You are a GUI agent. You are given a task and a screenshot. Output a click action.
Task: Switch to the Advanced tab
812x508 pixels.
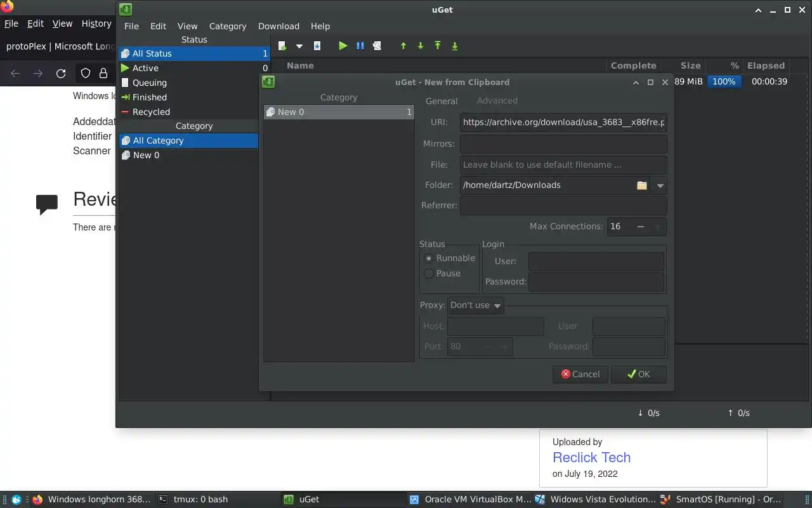[x=497, y=100]
